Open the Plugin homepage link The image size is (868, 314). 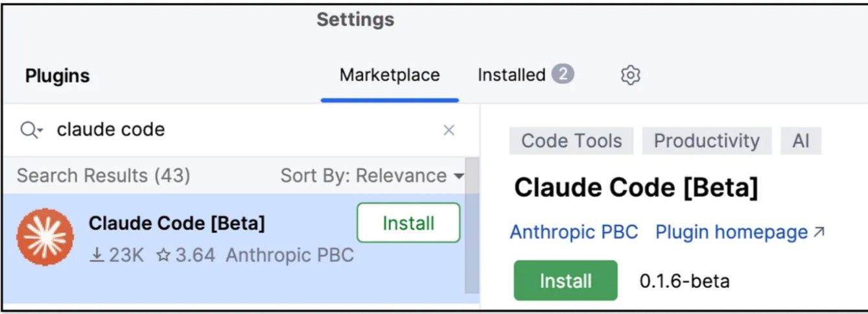click(731, 232)
